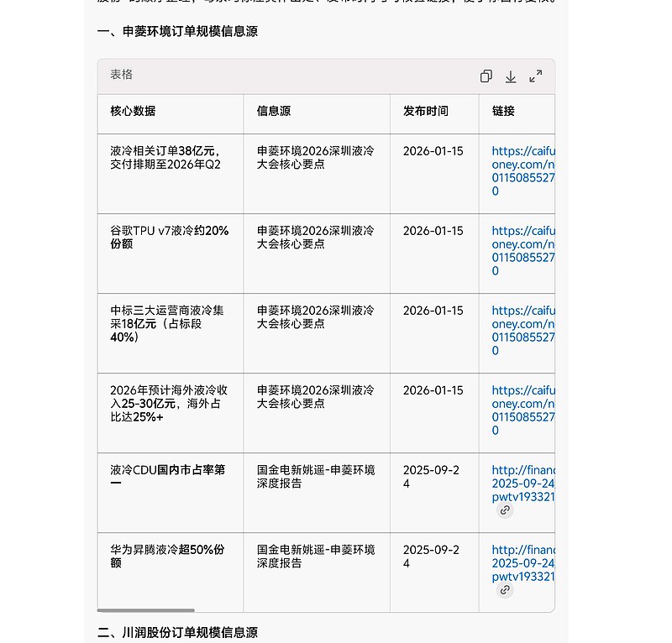672x643 pixels.
Task: Open caifu link in 液冷相关订单38亿元 row
Action: (x=523, y=171)
